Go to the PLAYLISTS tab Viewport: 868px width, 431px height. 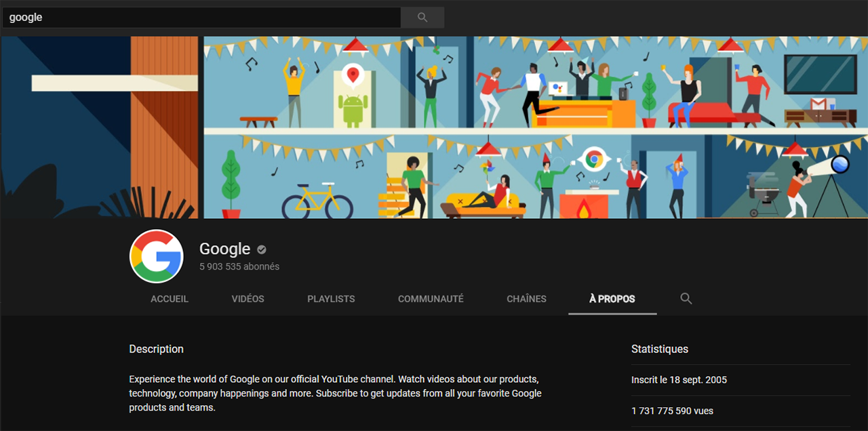click(x=331, y=299)
